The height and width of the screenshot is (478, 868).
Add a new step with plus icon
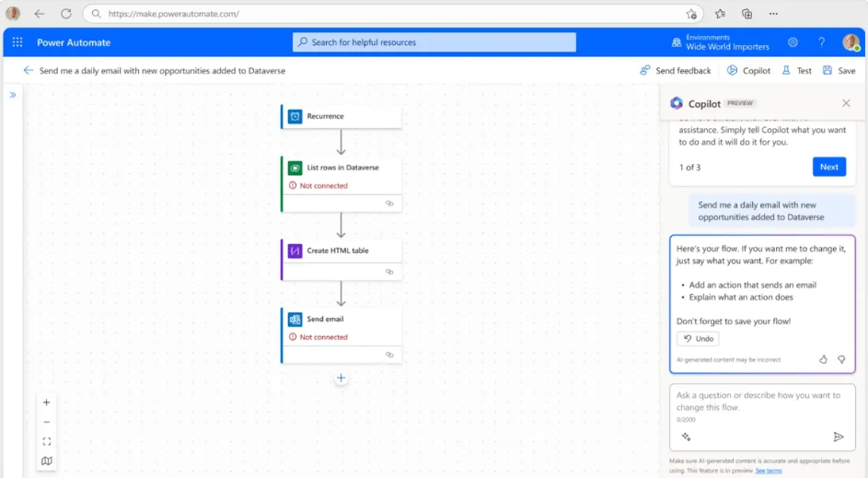(341, 379)
